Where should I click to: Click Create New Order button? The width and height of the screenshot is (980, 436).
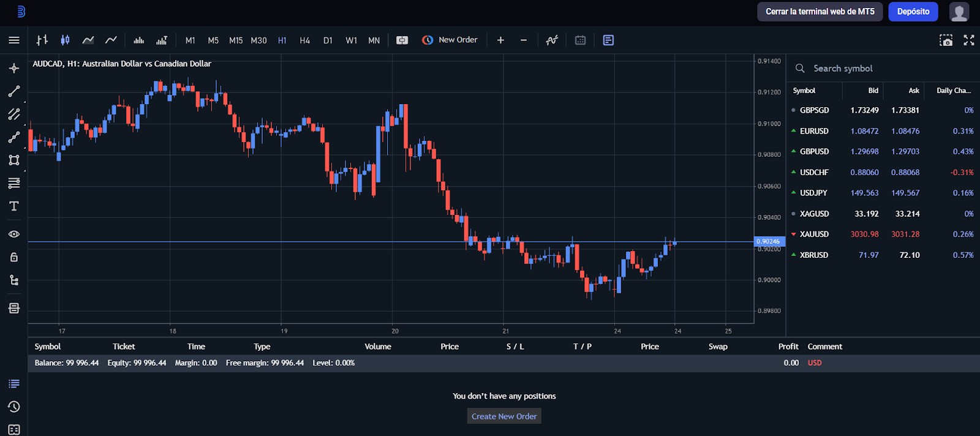[504, 416]
